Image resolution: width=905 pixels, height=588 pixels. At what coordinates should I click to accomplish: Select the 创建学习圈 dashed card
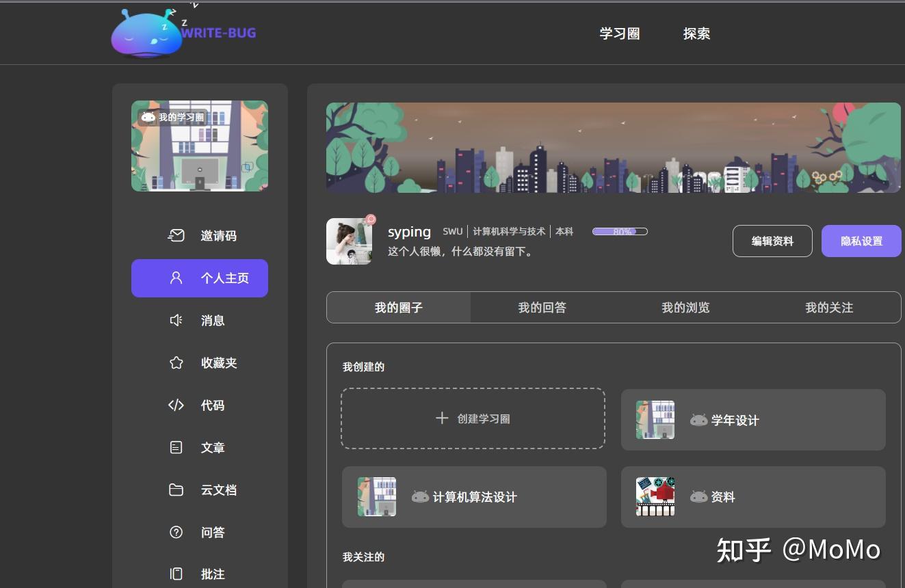click(473, 418)
